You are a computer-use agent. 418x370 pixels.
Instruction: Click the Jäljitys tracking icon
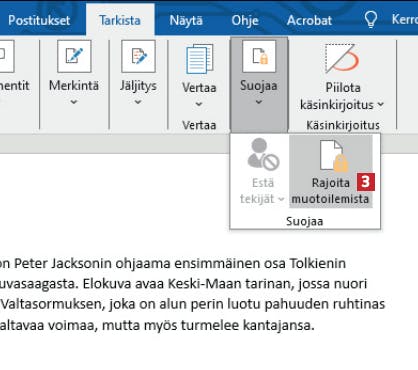(x=138, y=56)
